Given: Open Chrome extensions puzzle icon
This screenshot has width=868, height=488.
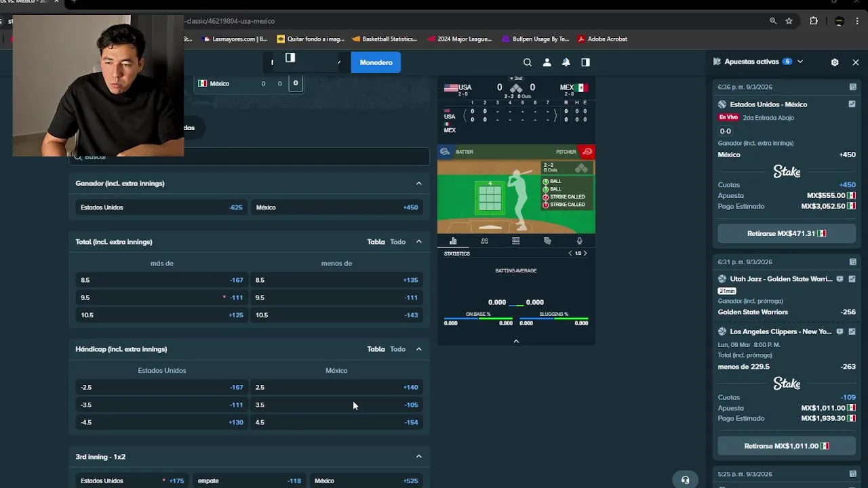Looking at the screenshot, I should (814, 21).
